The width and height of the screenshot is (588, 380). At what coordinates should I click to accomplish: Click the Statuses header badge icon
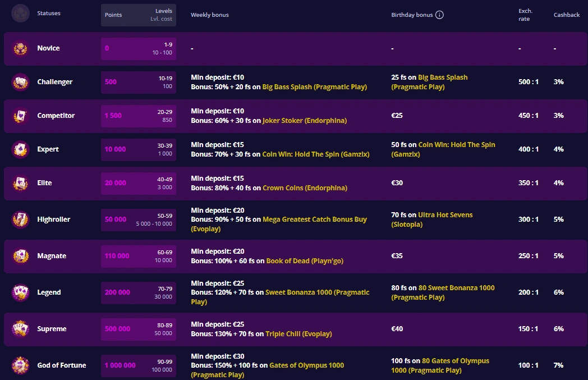tap(21, 13)
